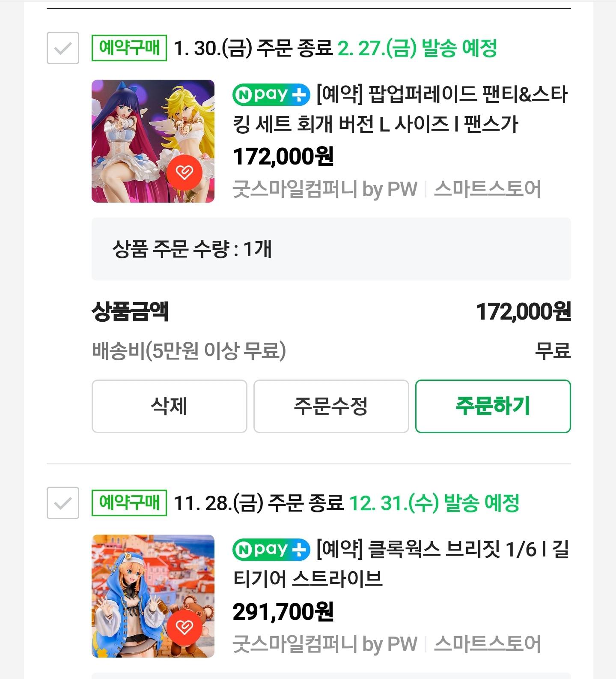The height and width of the screenshot is (679, 616).
Task: Click Npay plus badge on Panty & Stocking item
Action: coord(271,95)
